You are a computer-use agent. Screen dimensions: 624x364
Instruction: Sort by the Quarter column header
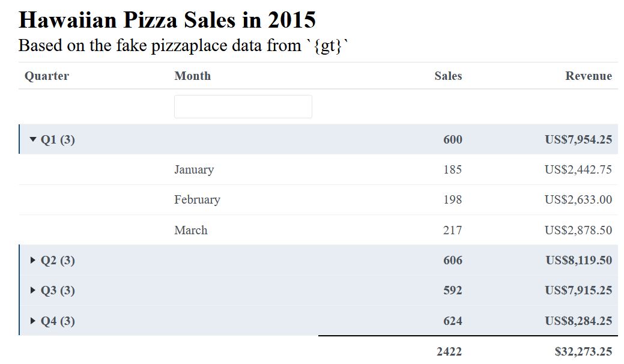pos(47,76)
